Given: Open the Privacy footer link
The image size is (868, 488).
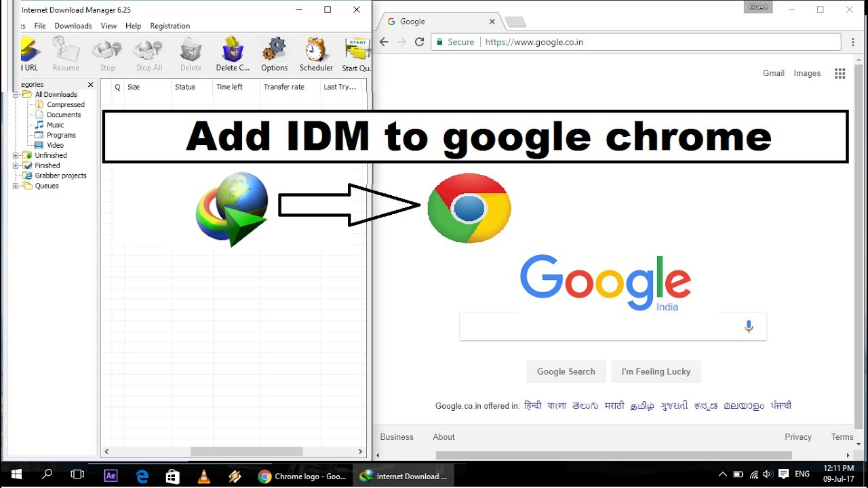Looking at the screenshot, I should point(798,437).
